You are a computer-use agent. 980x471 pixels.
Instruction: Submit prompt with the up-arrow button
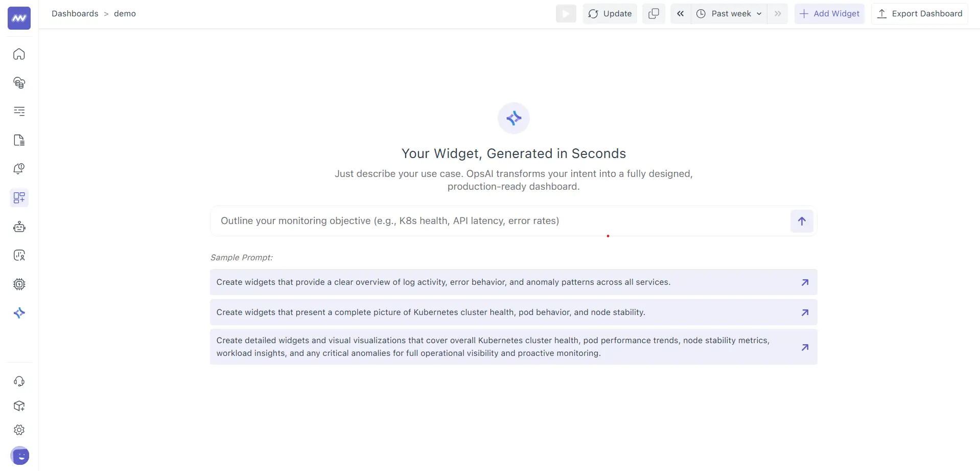pos(801,221)
